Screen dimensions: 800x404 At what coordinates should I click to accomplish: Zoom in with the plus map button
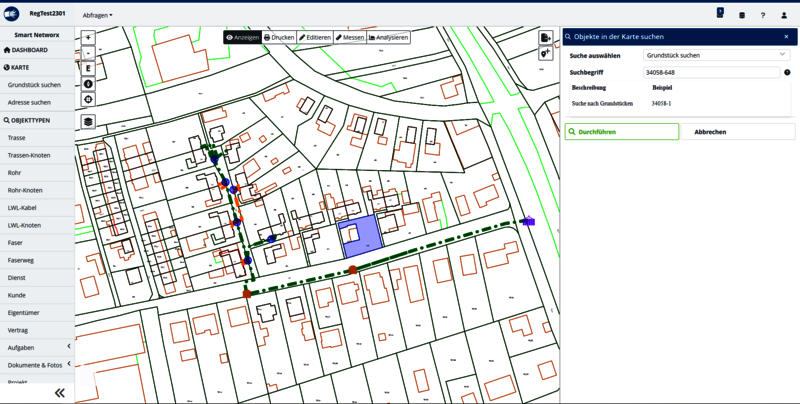(x=88, y=37)
